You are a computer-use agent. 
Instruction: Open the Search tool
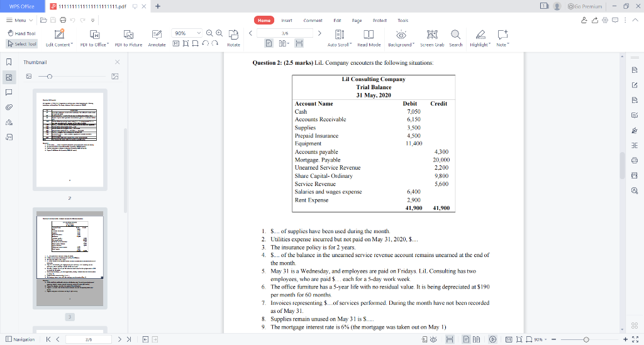point(455,38)
